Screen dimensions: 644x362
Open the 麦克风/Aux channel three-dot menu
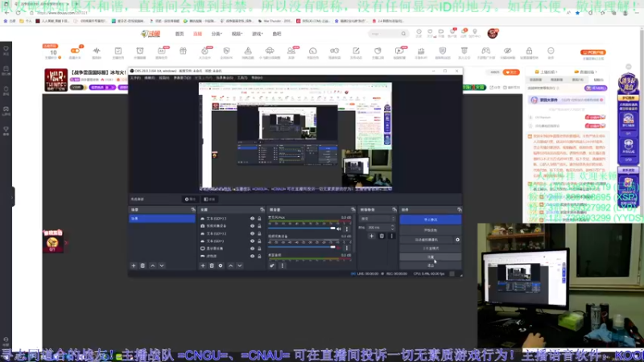pyautogui.click(x=347, y=229)
